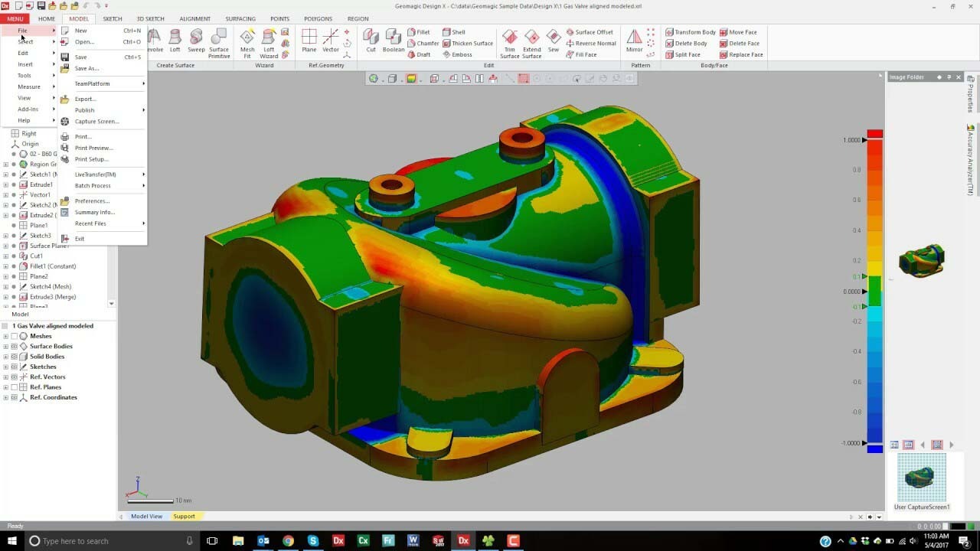980x551 pixels.
Task: Toggle visibility of Solid Bodies
Action: (x=14, y=357)
